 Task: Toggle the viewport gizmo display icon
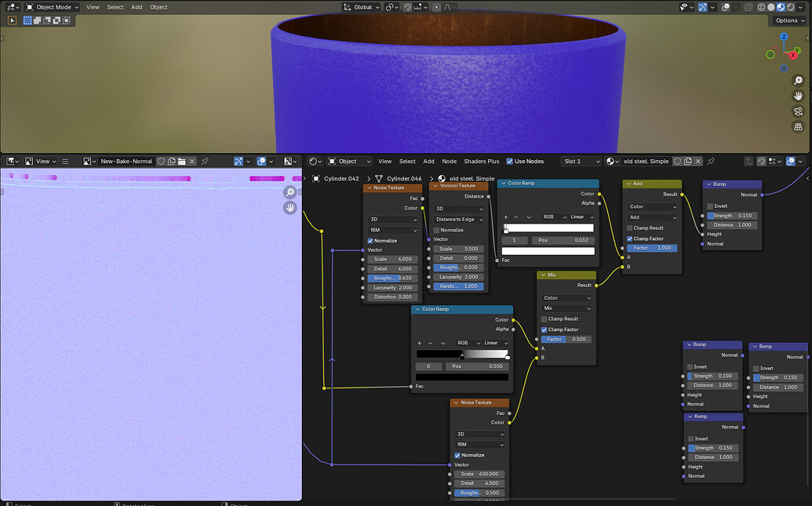702,7
